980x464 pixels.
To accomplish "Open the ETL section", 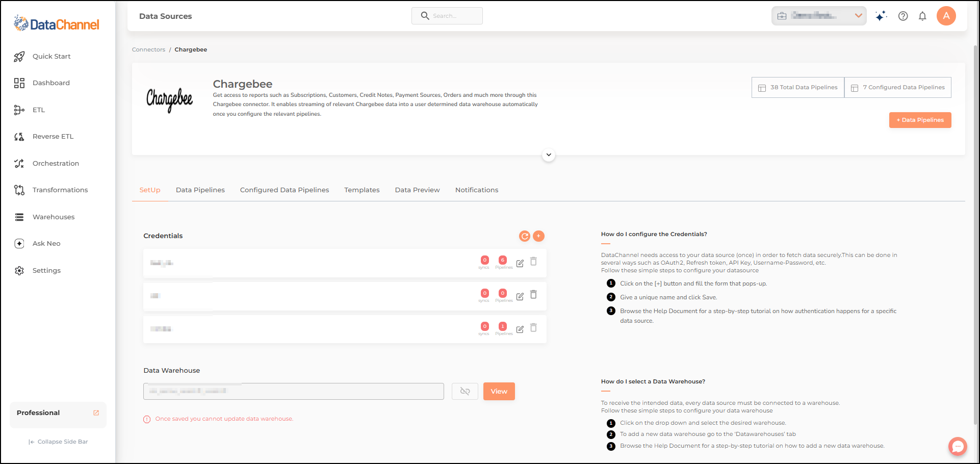I will pos(39,110).
